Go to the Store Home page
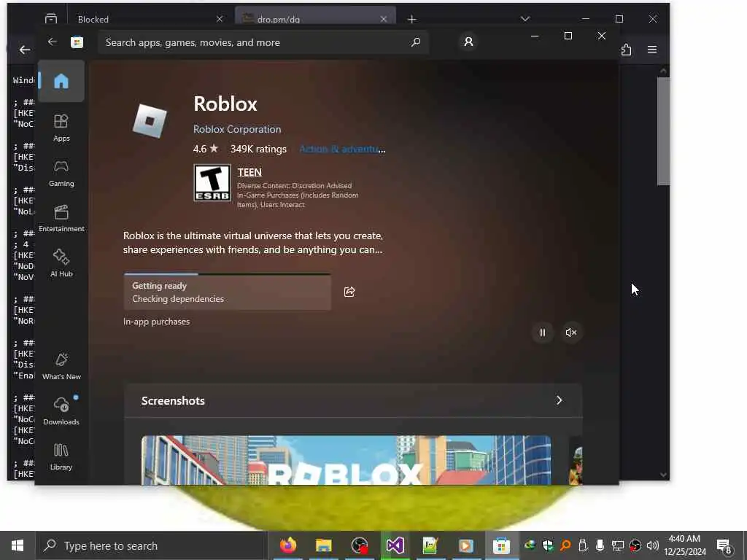Image resolution: width=747 pixels, height=560 pixels. tap(61, 81)
